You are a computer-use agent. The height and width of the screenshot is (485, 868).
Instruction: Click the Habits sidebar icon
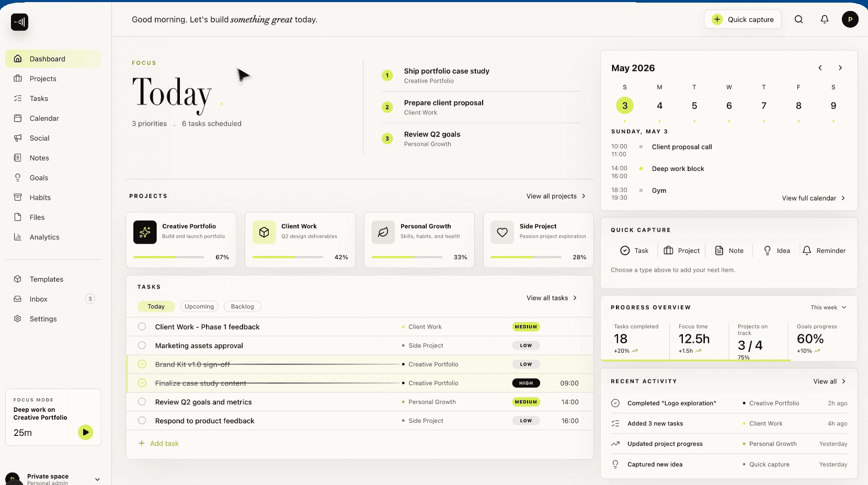[18, 198]
